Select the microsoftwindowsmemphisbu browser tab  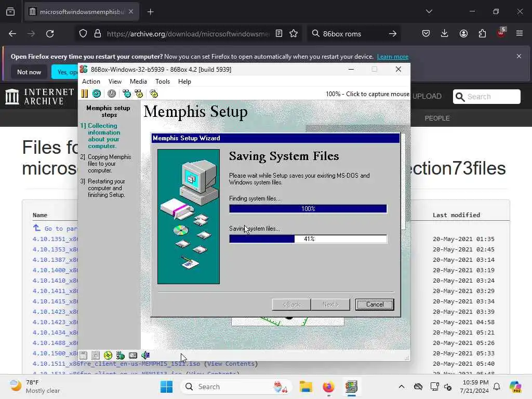coord(82,12)
